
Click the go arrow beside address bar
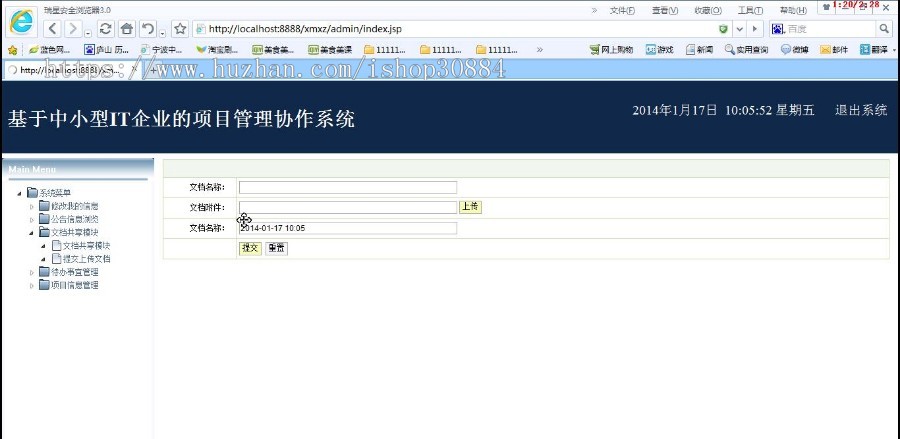[754, 29]
